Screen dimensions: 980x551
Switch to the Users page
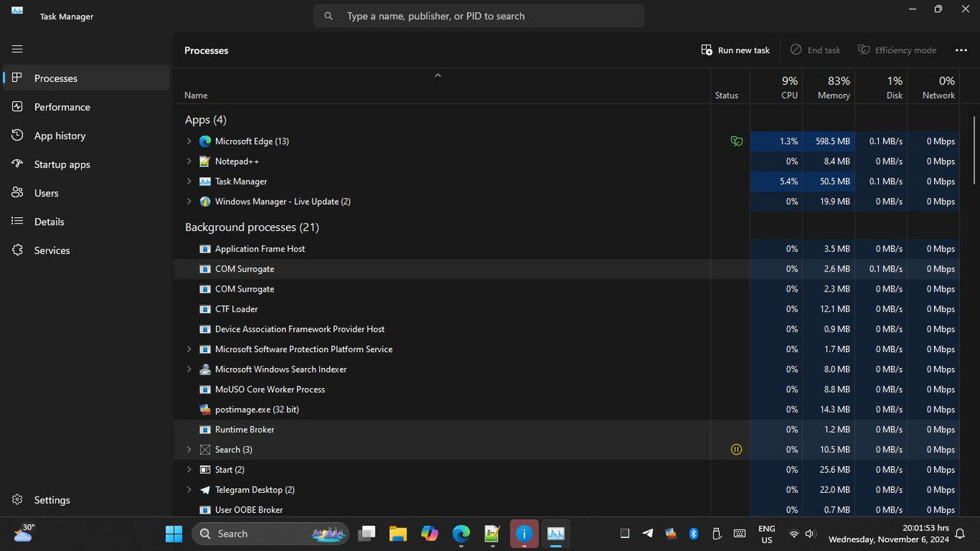(86, 193)
